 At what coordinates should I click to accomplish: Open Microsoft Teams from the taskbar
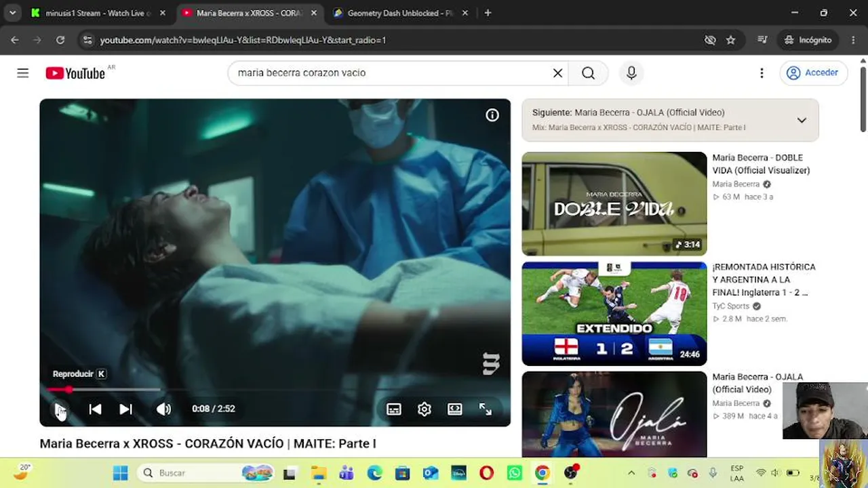(346, 473)
